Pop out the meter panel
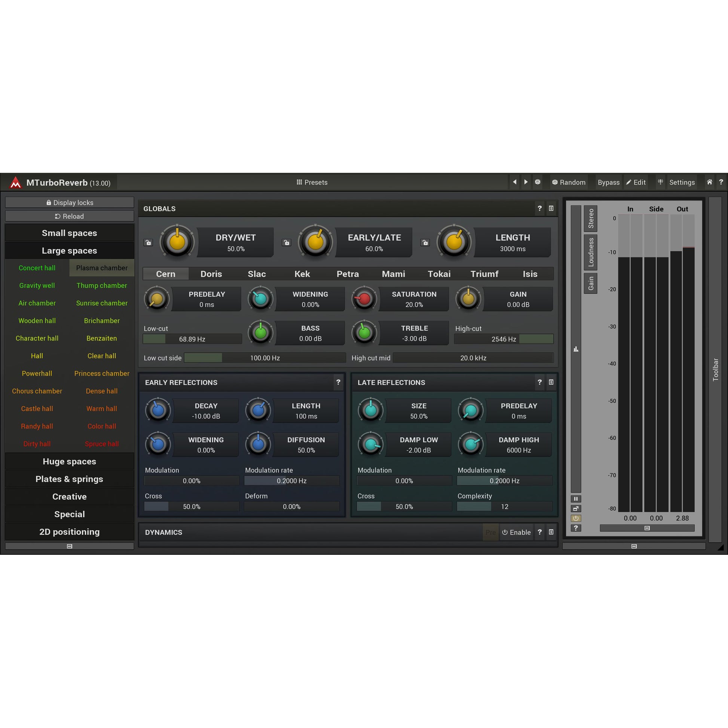The width and height of the screenshot is (728, 728). pyautogui.click(x=576, y=508)
